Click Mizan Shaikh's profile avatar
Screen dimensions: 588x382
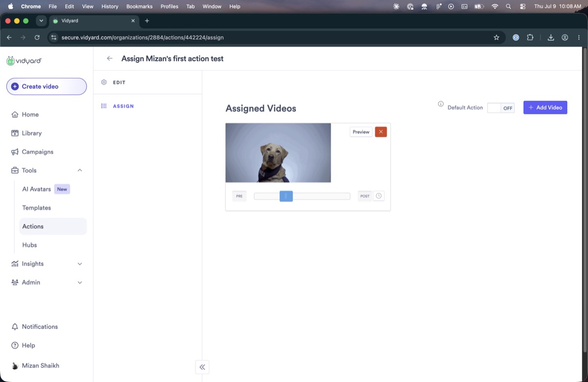(15, 366)
